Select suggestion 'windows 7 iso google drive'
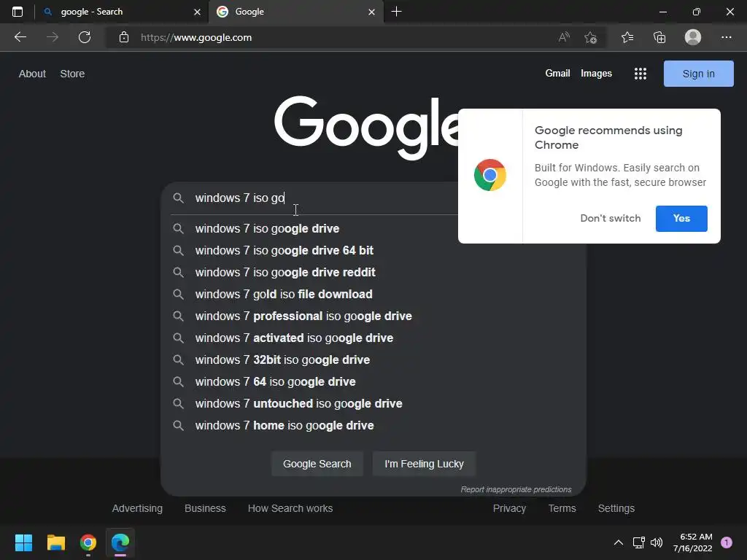The image size is (747, 560). coord(373,228)
